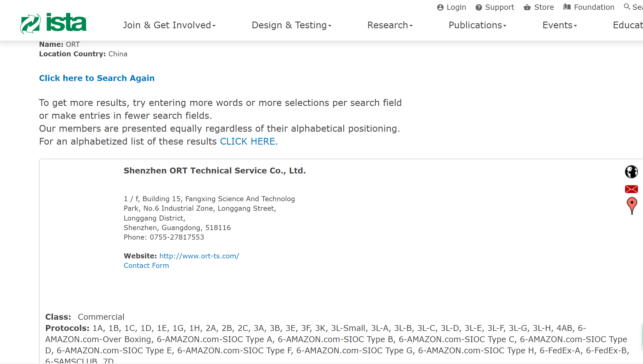Viewport: 643px width, 364px height.
Task: Click the 'Shenzhen, Guangdong, 518116' address line
Action: pyautogui.click(x=177, y=228)
